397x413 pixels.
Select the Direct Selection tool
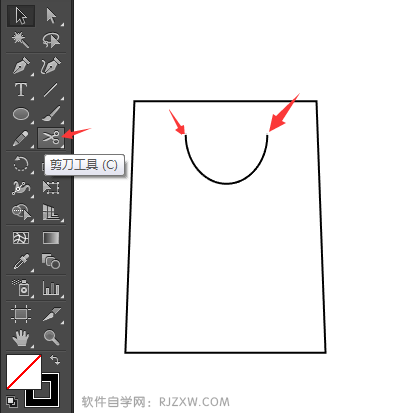(x=51, y=16)
